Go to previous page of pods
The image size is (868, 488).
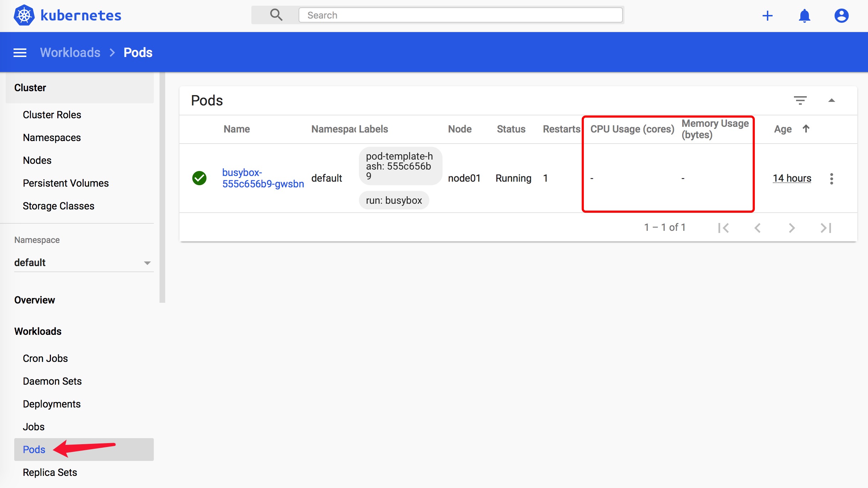(758, 228)
